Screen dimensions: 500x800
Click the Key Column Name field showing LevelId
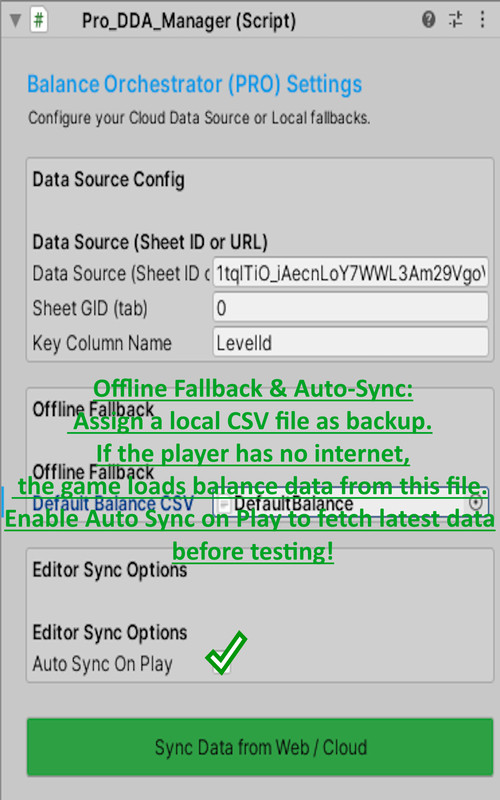click(x=351, y=342)
